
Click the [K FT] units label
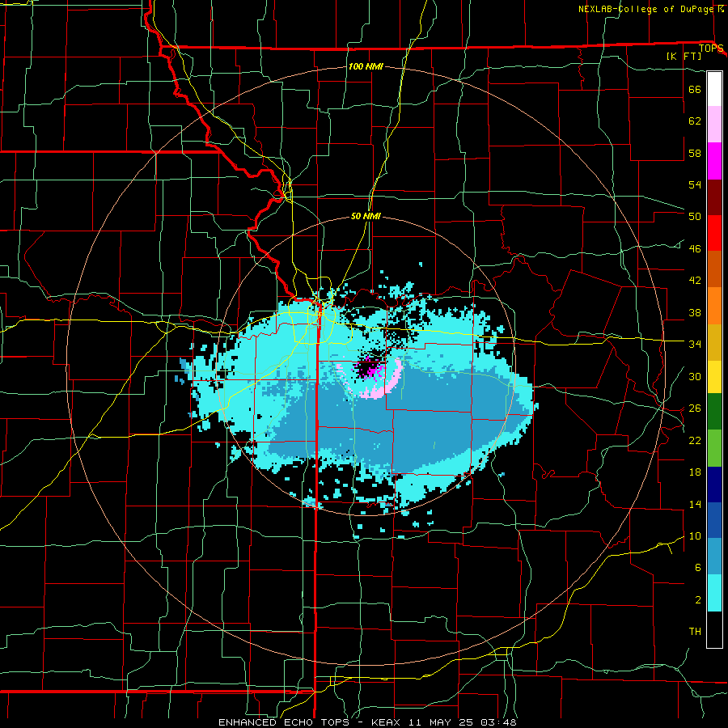click(x=684, y=57)
